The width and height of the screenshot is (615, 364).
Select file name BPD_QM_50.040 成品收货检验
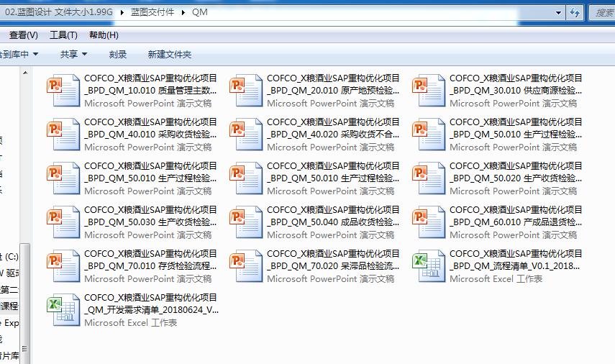[x=333, y=216]
